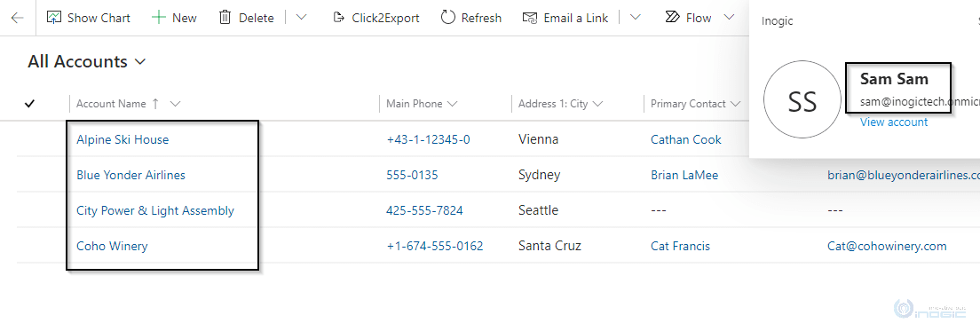
Task: Expand the Email a Link options chevron
Action: click(x=635, y=18)
